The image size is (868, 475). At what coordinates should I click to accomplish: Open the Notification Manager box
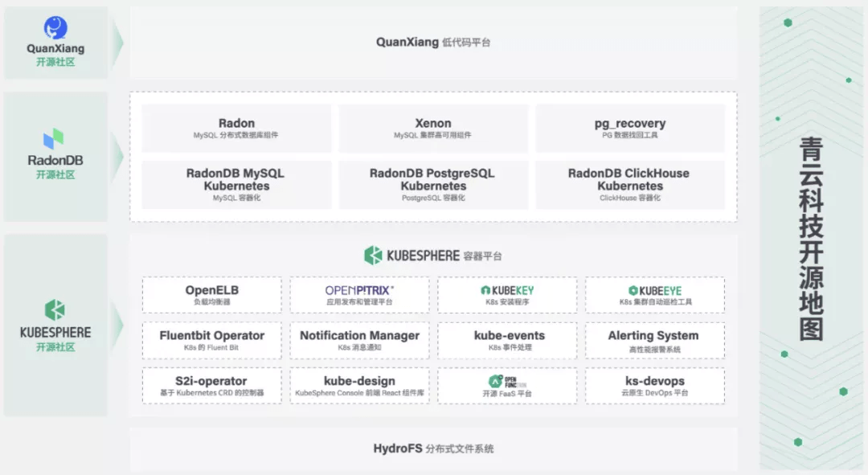pyautogui.click(x=359, y=340)
